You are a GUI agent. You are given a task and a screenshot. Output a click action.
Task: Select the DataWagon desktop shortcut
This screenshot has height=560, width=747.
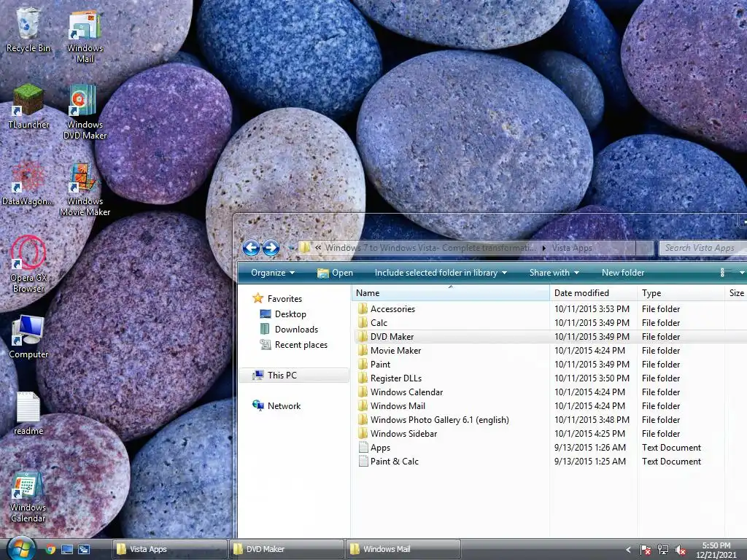[28, 183]
